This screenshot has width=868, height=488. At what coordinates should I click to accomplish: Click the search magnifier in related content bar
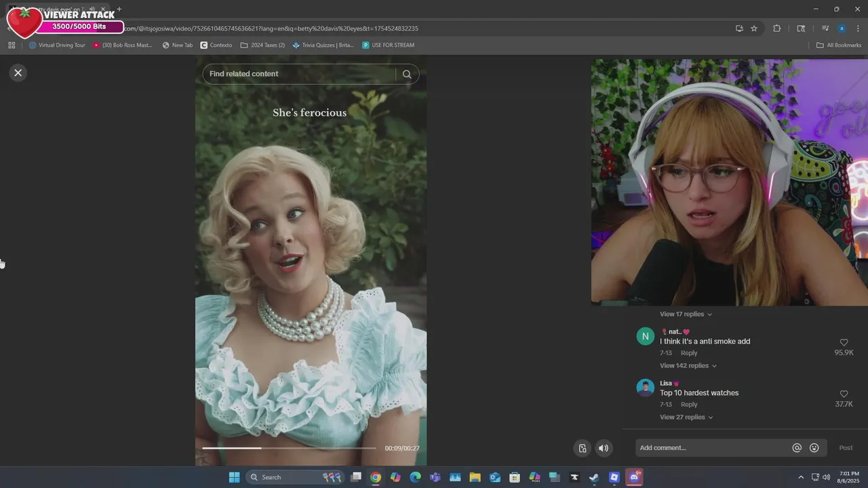407,75
